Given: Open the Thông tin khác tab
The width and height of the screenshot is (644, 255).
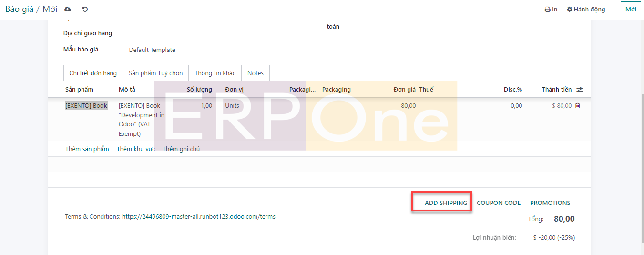Looking at the screenshot, I should point(215,73).
